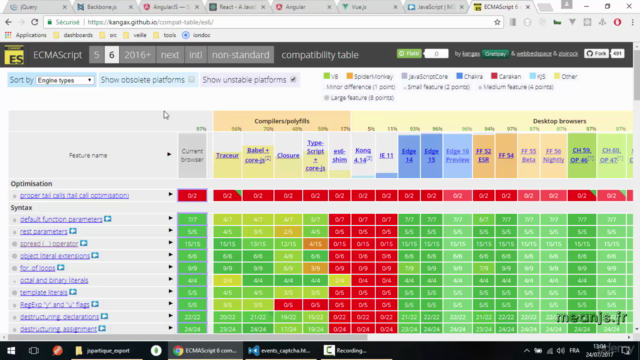Viewport: 640px width, 360px height.
Task: Select the ES5 table tab
Action: [x=96, y=55]
